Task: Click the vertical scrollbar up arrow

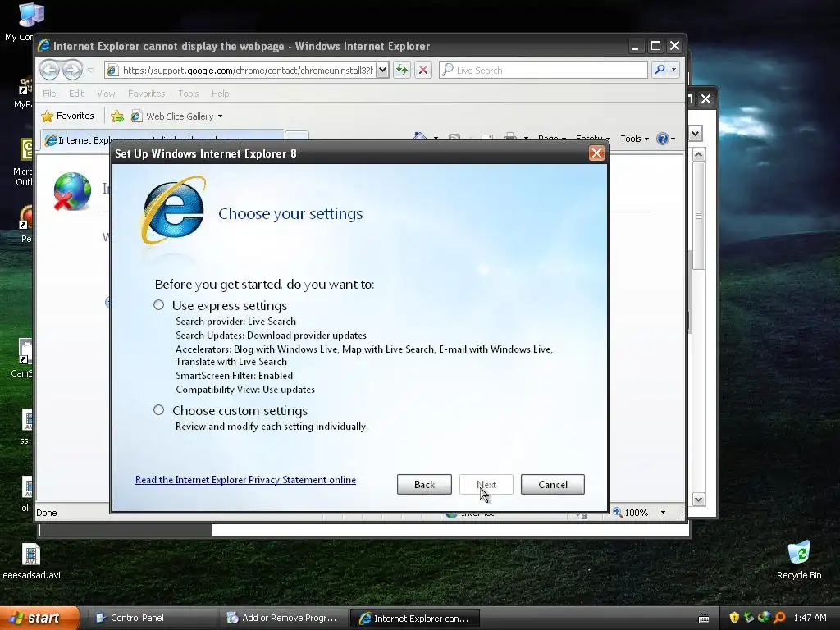Action: coord(698,155)
